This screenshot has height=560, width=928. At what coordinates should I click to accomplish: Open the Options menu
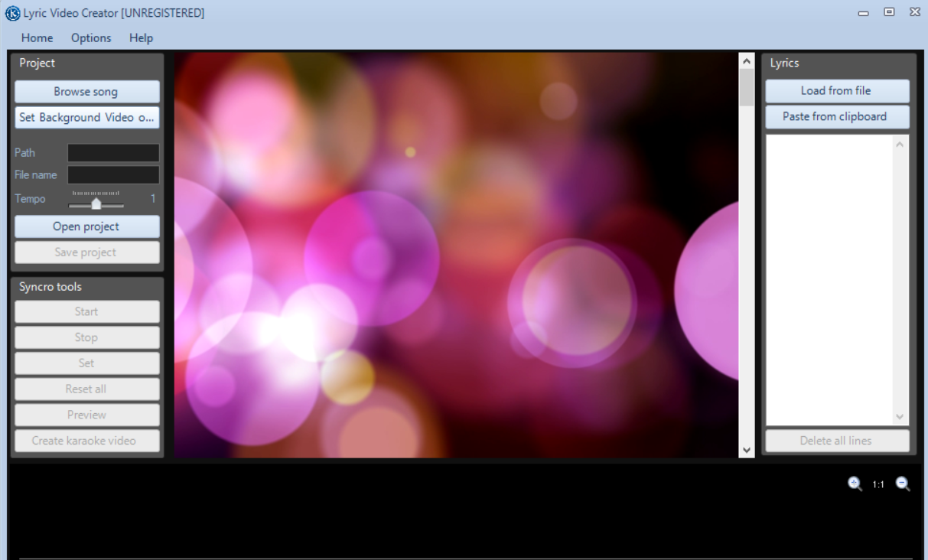pos(91,37)
